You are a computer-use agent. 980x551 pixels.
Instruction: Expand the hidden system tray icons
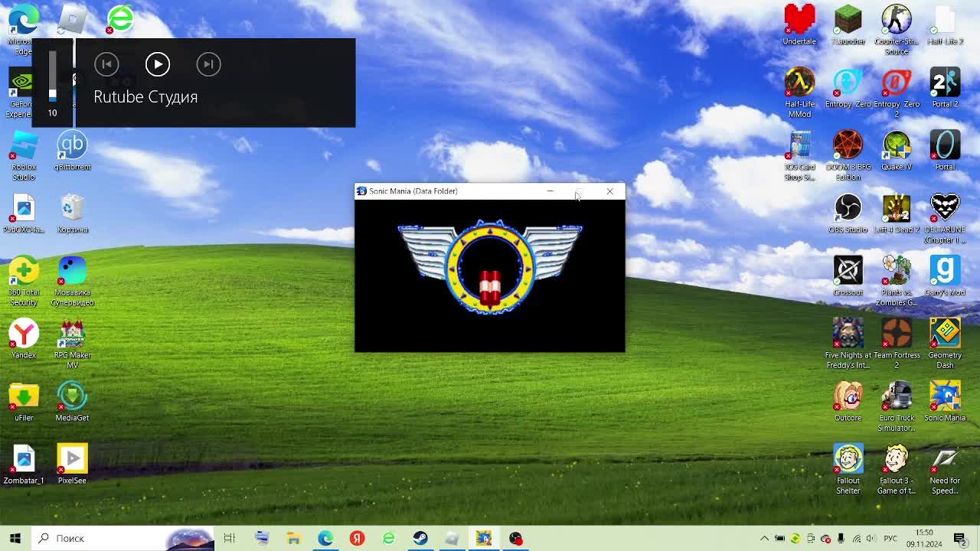(764, 539)
